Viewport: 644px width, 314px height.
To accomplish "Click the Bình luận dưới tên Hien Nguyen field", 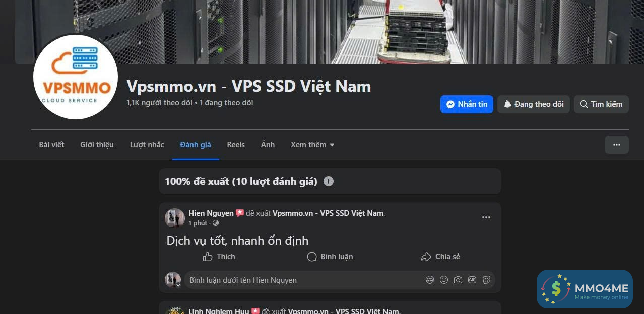I will coord(302,280).
